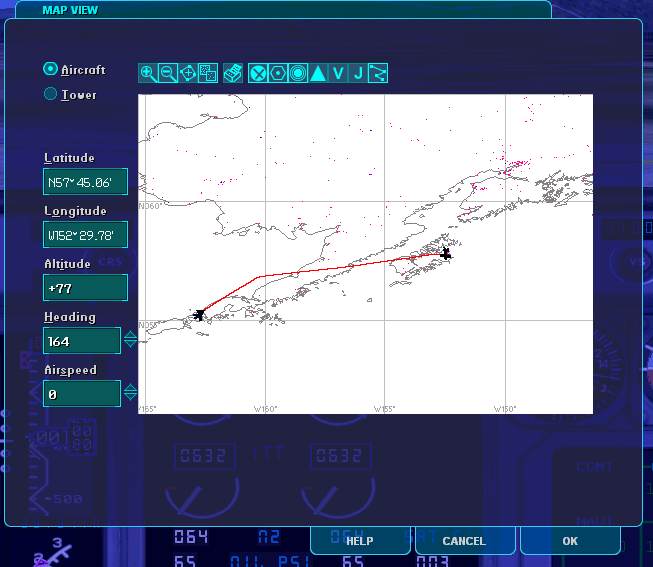
Task: Confirm with the OK button
Action: 570,541
